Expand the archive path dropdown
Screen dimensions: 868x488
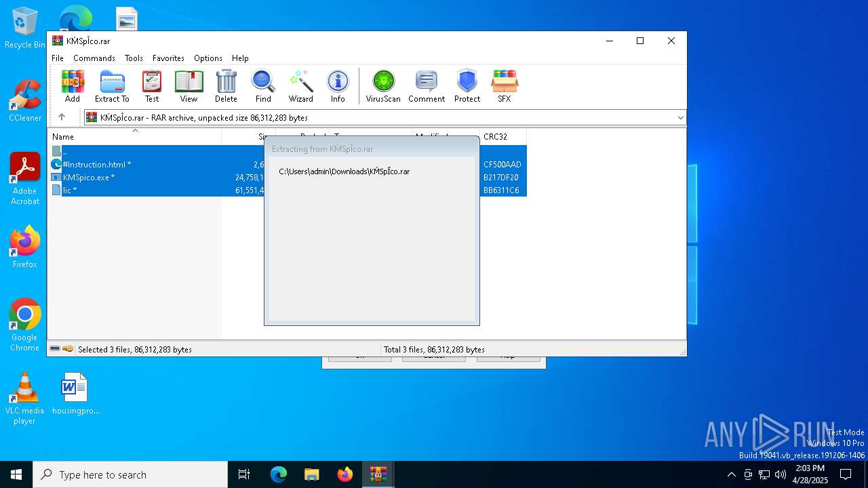click(x=680, y=118)
